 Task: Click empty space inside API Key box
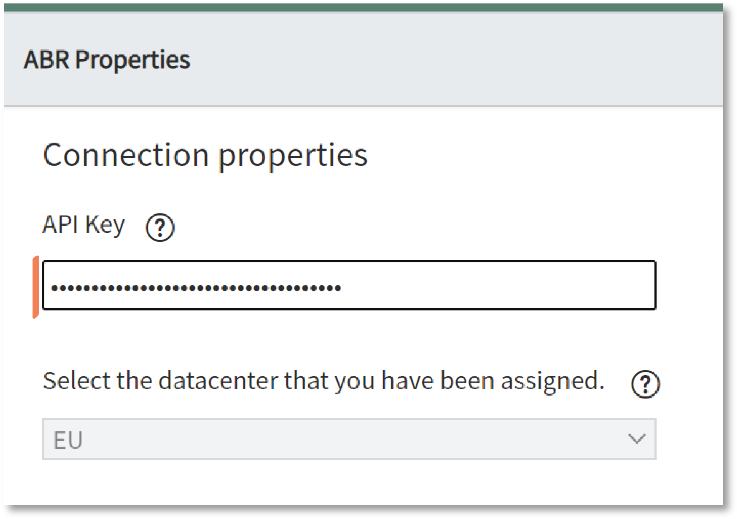point(498,285)
